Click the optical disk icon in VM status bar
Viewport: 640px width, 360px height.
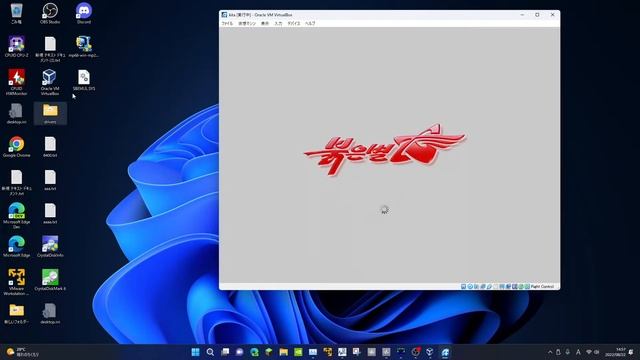point(470,287)
